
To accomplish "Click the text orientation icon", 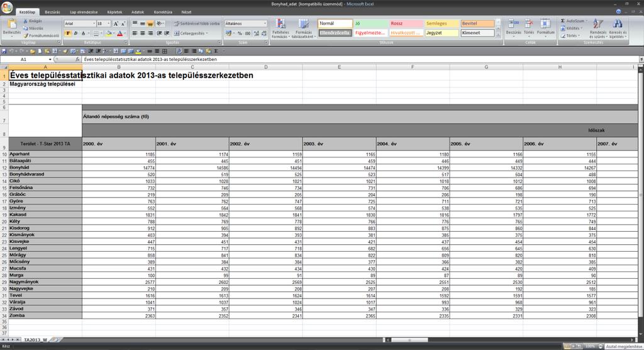I will tap(159, 24).
